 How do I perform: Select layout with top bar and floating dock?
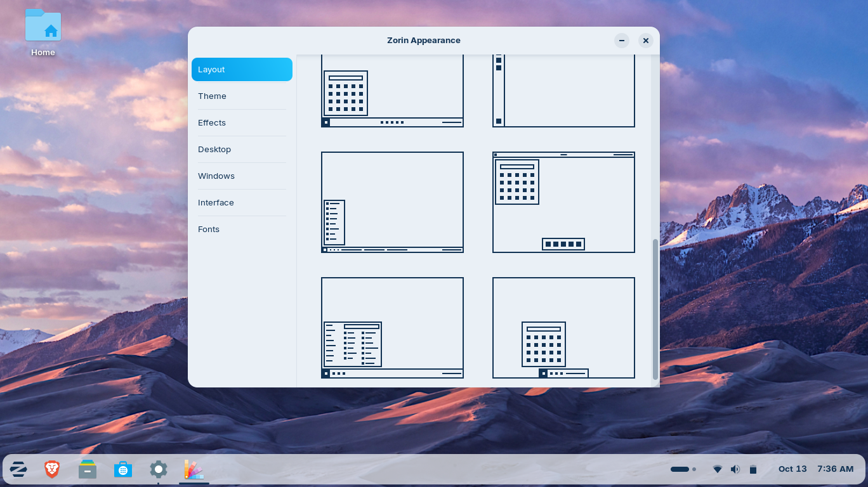click(x=563, y=202)
